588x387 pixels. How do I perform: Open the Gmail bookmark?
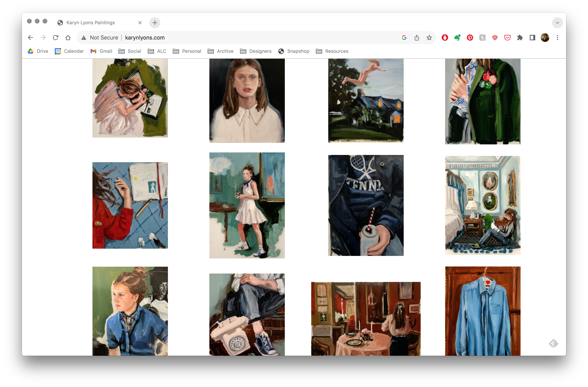pos(101,51)
